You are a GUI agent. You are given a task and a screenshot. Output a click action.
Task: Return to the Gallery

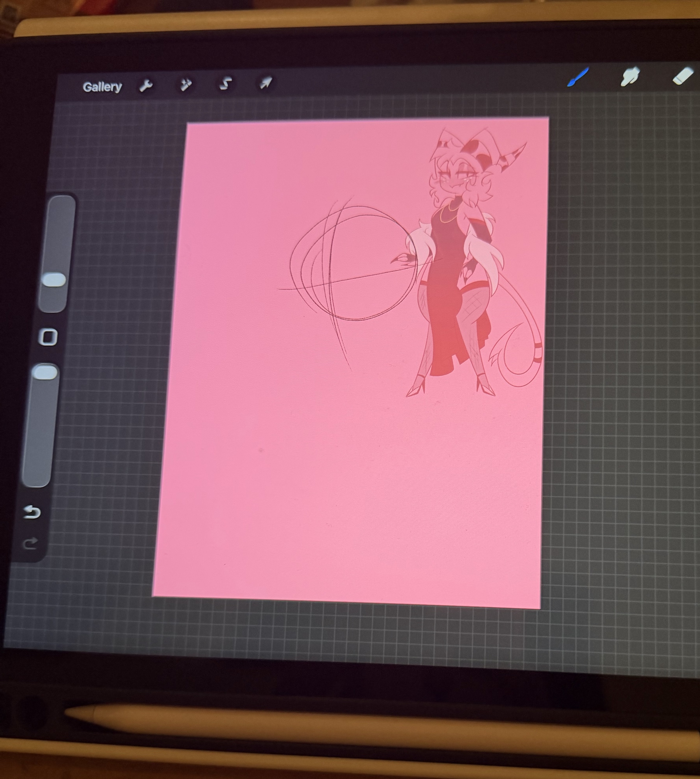point(102,87)
